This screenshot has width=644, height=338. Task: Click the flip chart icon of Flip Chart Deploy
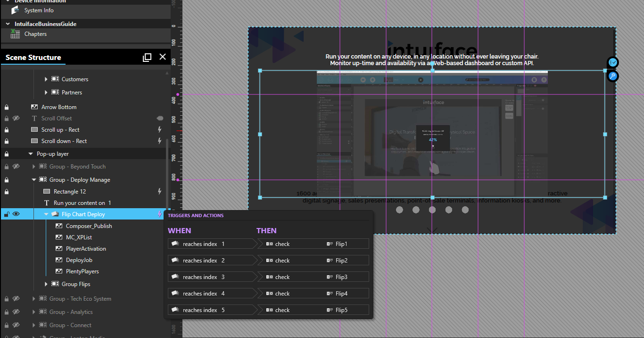pyautogui.click(x=55, y=214)
